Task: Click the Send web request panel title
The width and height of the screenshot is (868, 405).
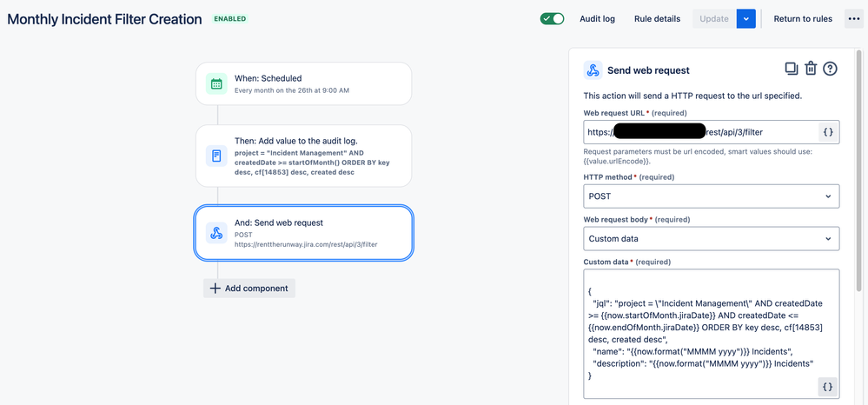Action: [648, 70]
